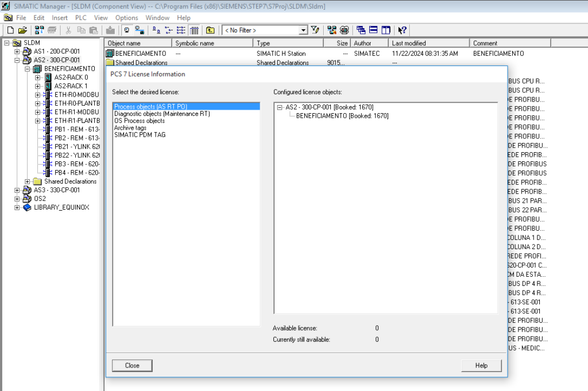Select ETH-R0-MODBU tree item
This screenshot has width=588, height=391.
77,95
